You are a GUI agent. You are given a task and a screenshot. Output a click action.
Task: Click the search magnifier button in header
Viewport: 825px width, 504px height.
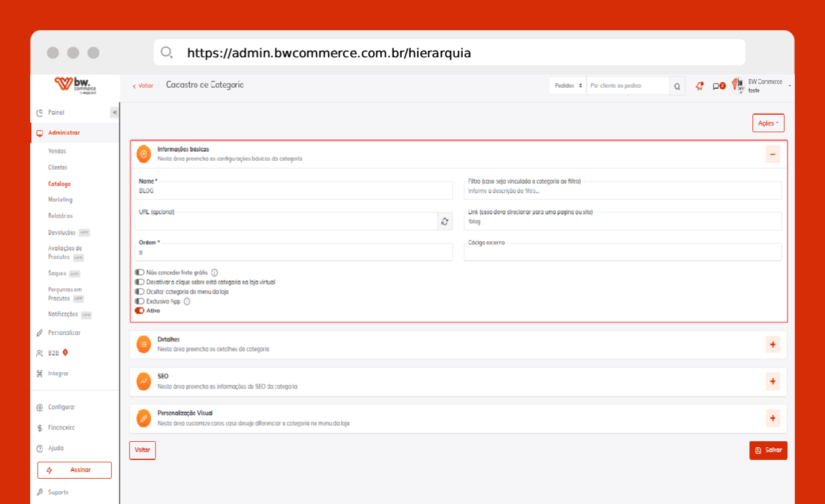(x=677, y=86)
